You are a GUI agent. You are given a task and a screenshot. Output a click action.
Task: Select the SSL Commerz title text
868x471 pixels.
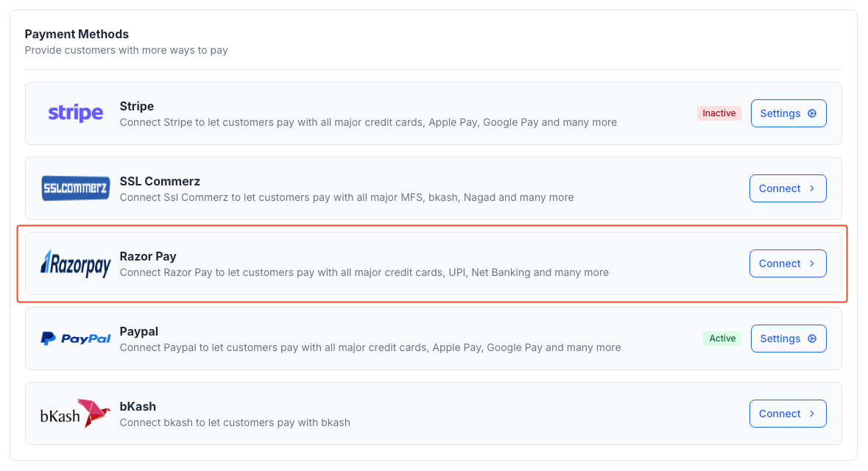click(x=160, y=181)
